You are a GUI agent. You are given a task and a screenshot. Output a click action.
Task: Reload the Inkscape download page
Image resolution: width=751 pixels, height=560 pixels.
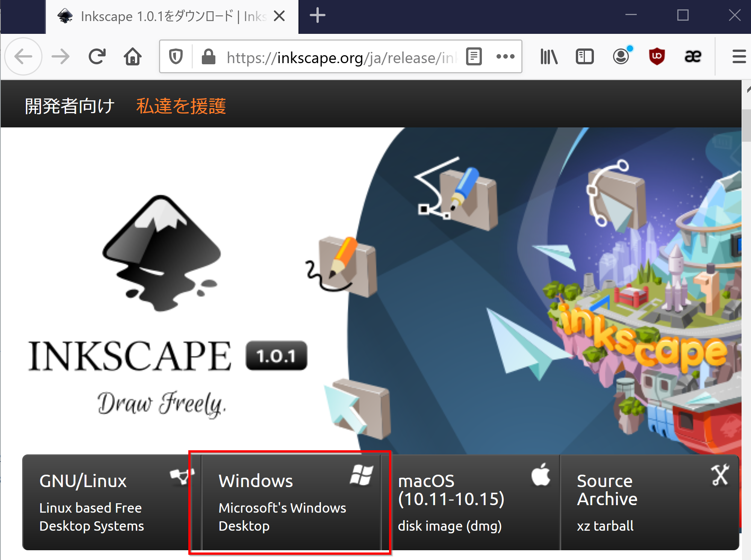point(97,57)
